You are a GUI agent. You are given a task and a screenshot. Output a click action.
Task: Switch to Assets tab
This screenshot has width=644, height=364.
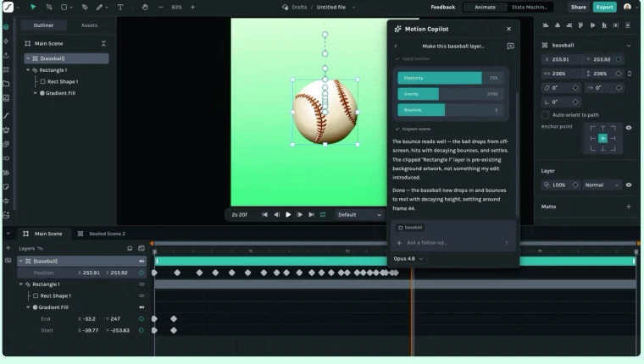pyautogui.click(x=89, y=25)
